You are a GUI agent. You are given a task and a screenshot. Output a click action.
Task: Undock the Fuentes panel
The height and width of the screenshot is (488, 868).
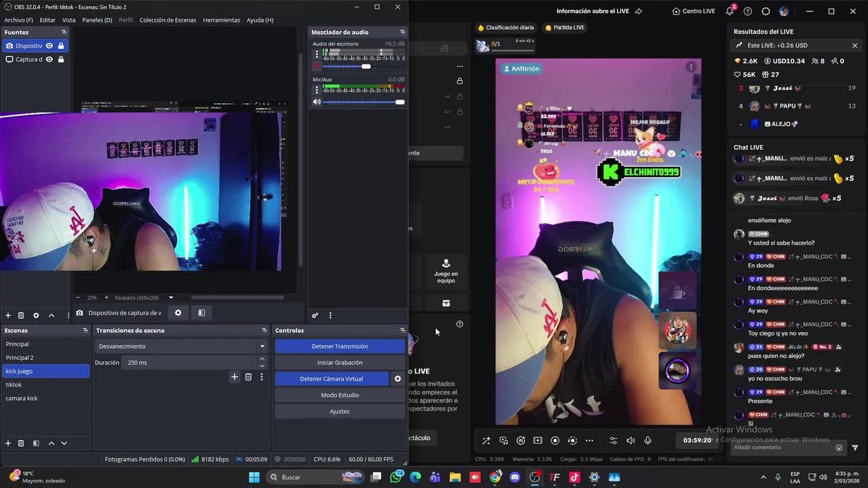point(64,32)
